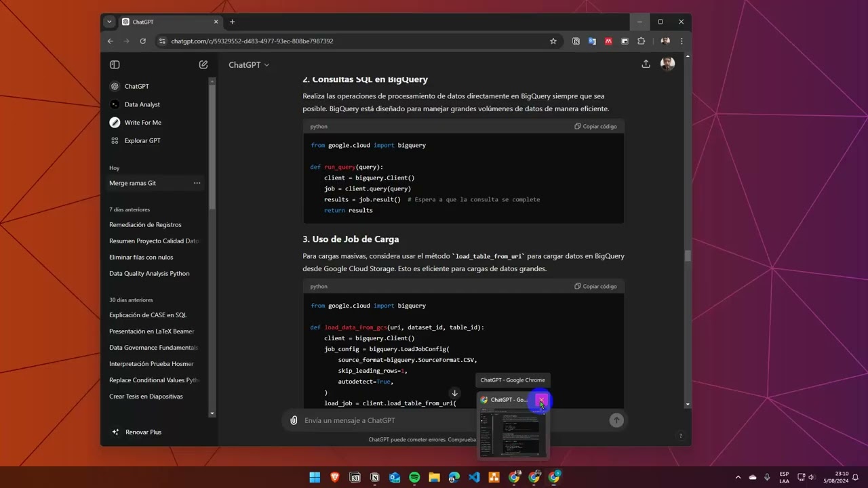868x488 pixels.
Task: Open the notification center bell
Action: click(x=856, y=477)
